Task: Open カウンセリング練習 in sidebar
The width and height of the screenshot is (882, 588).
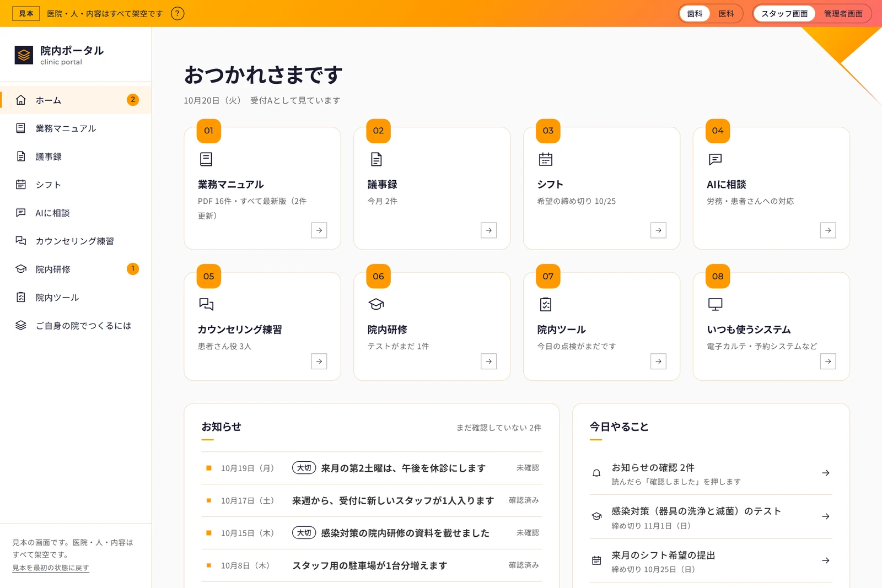Action: click(x=76, y=241)
